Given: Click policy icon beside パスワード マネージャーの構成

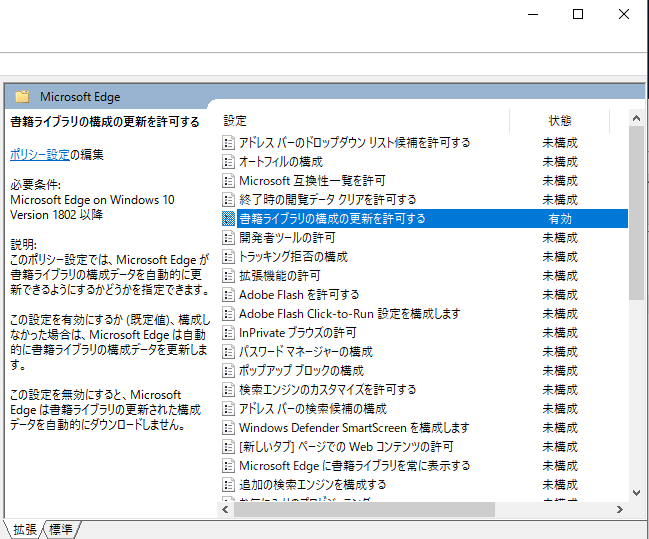Looking at the screenshot, I should tap(228, 352).
